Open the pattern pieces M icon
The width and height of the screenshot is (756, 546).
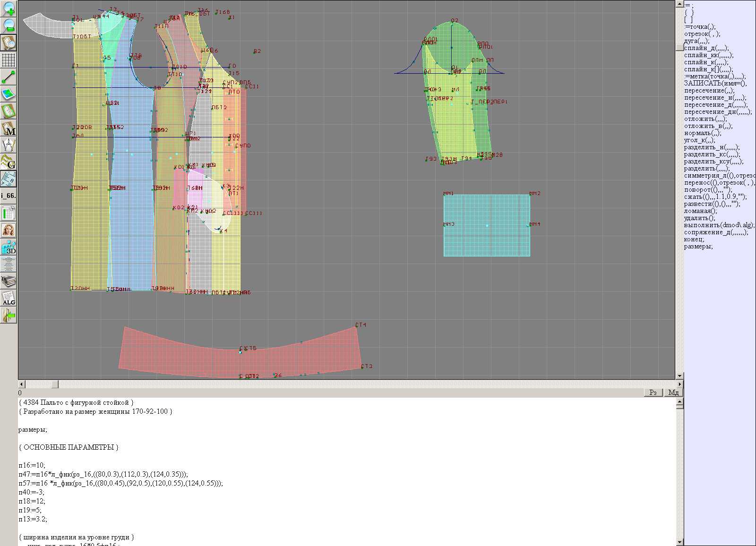point(9,128)
